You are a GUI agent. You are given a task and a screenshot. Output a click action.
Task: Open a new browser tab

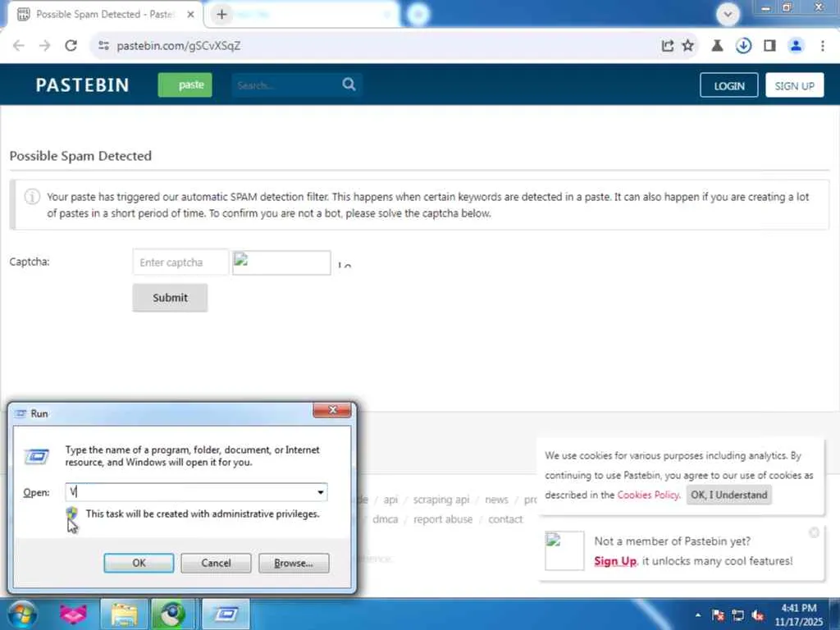coord(221,15)
